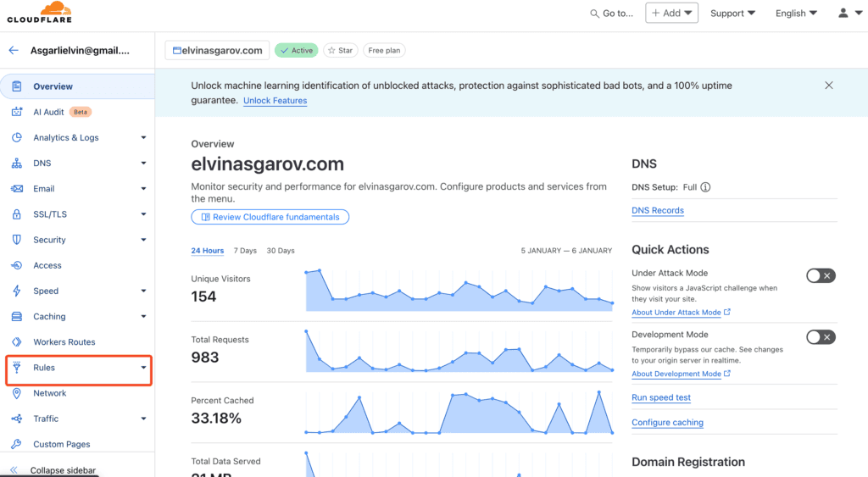Click the Star button for the domain
The image size is (868, 477).
tap(341, 50)
